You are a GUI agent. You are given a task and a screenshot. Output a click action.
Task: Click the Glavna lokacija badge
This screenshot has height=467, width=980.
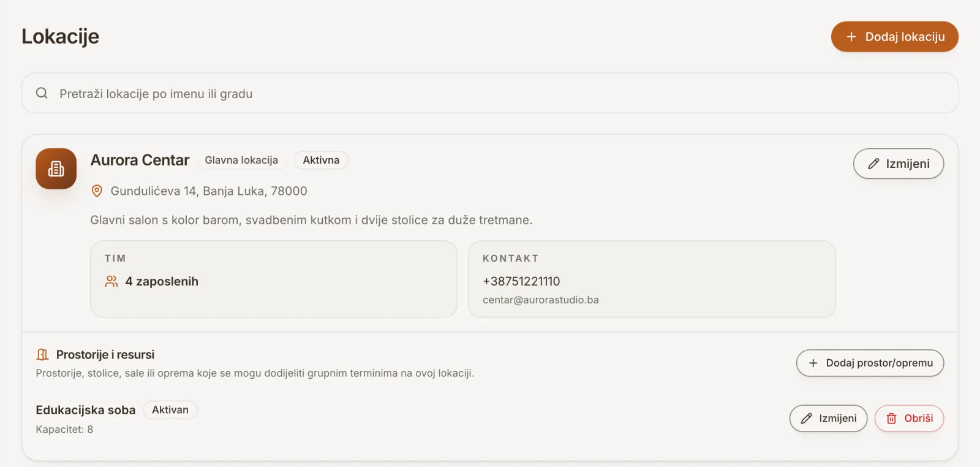[x=241, y=160]
